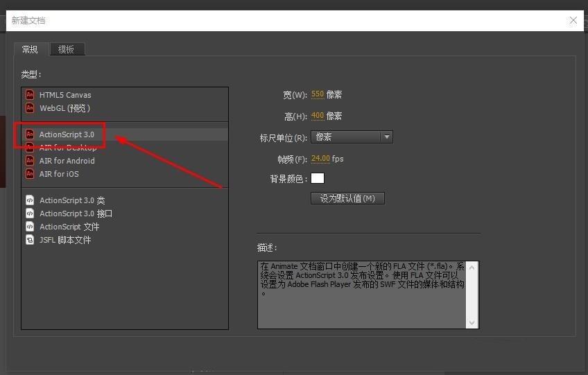Image resolution: width=588 pixels, height=375 pixels.
Task: Close the 新建文档 dialog
Action: coord(573,20)
